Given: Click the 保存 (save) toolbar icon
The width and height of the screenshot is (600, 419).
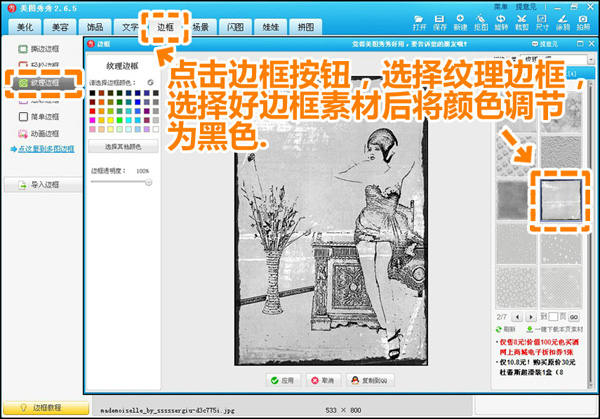Looking at the screenshot, I should click(x=440, y=23).
